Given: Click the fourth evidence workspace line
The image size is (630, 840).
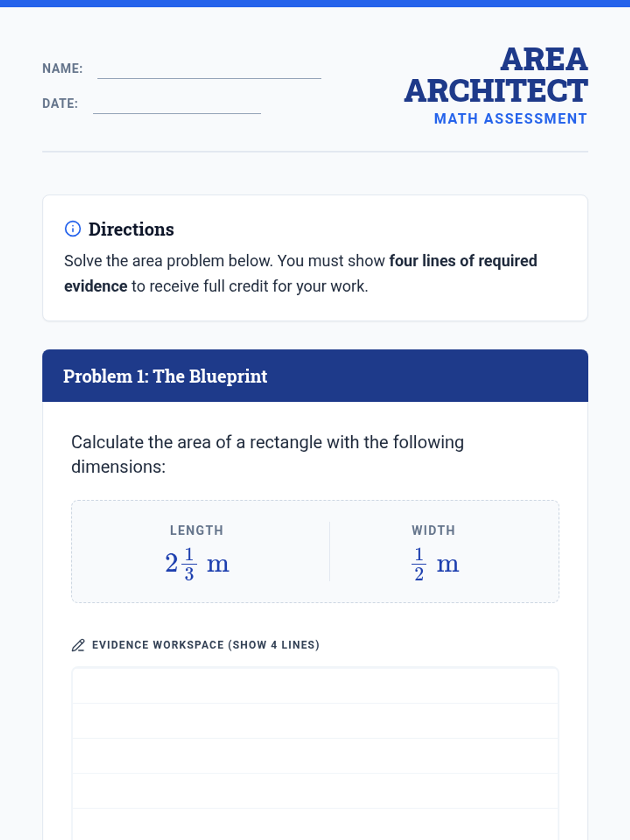Looking at the screenshot, I should click(x=315, y=791).
